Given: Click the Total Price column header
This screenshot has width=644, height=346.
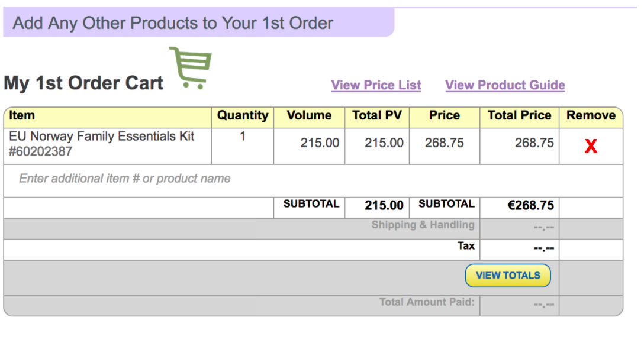Looking at the screenshot, I should (519, 116).
